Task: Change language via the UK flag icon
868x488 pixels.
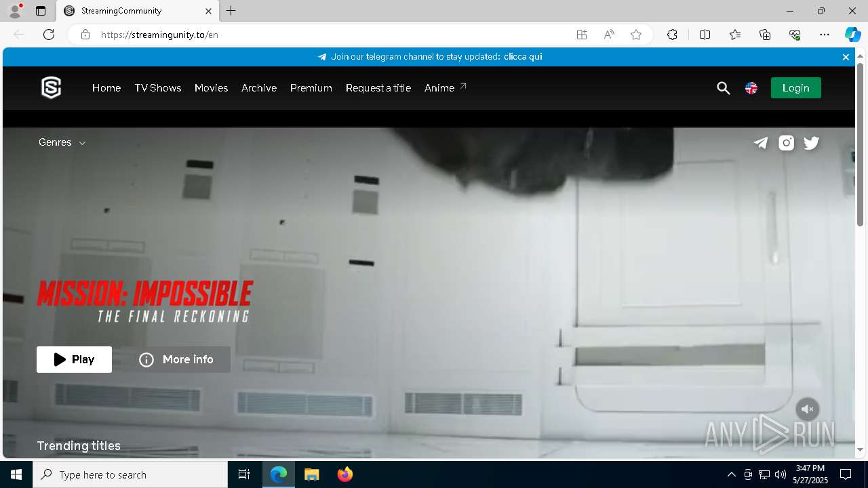Action: (x=751, y=88)
